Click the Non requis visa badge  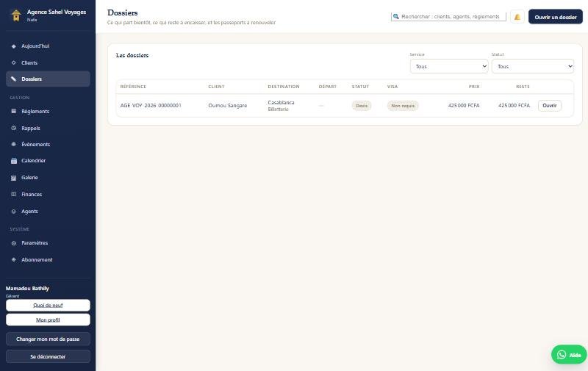pyautogui.click(x=403, y=106)
